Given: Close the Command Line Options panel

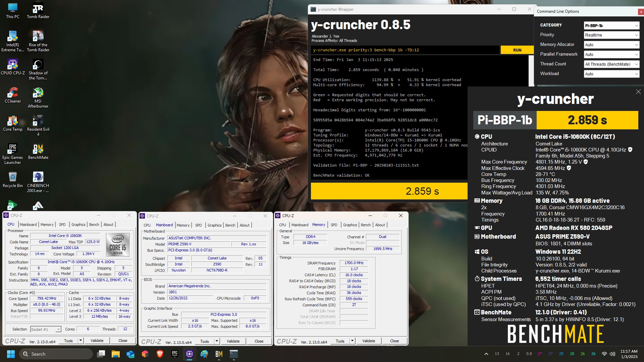Looking at the screenshot, I should tap(641, 12).
